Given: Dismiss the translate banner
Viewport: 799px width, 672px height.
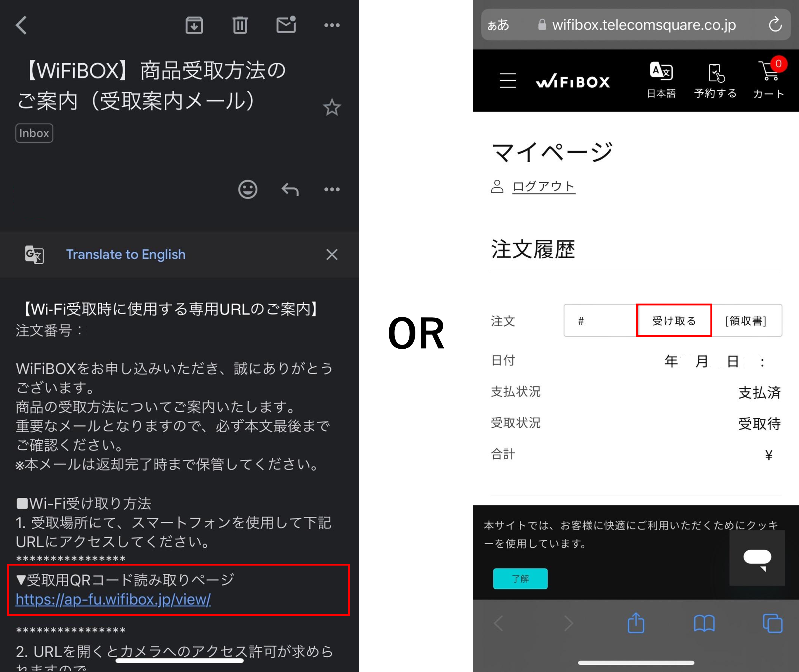Looking at the screenshot, I should 332,254.
